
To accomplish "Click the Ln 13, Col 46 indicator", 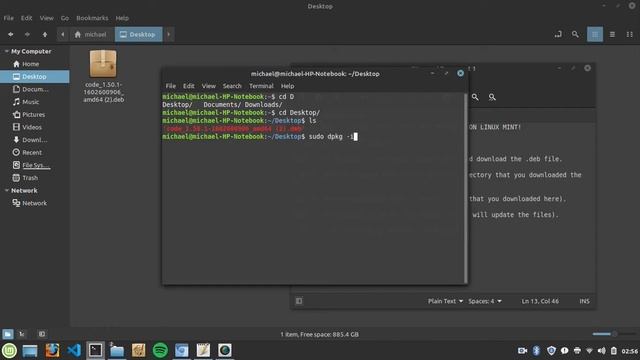I will pos(540,301).
